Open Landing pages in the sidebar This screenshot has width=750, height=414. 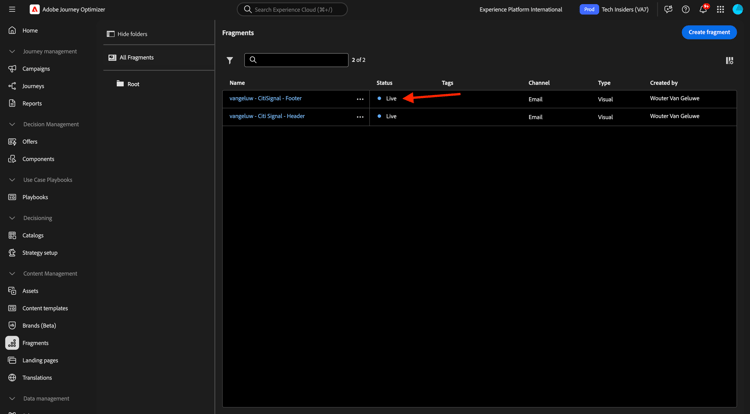[40, 360]
